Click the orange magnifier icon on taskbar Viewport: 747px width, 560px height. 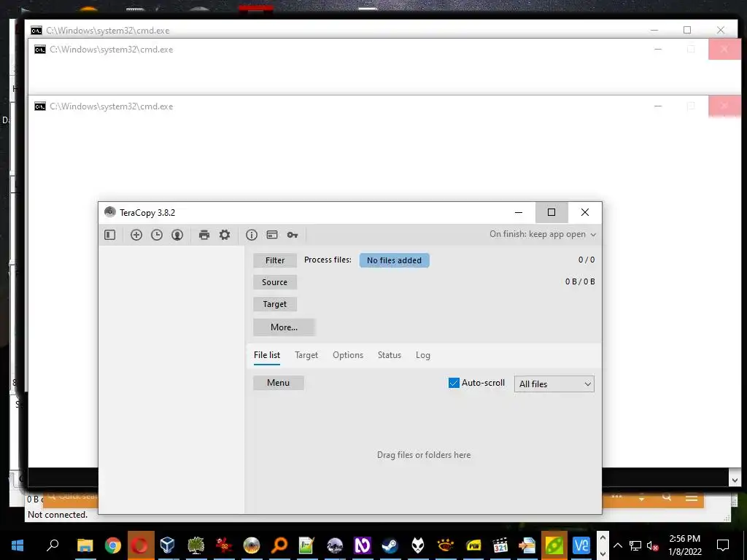coord(279,545)
